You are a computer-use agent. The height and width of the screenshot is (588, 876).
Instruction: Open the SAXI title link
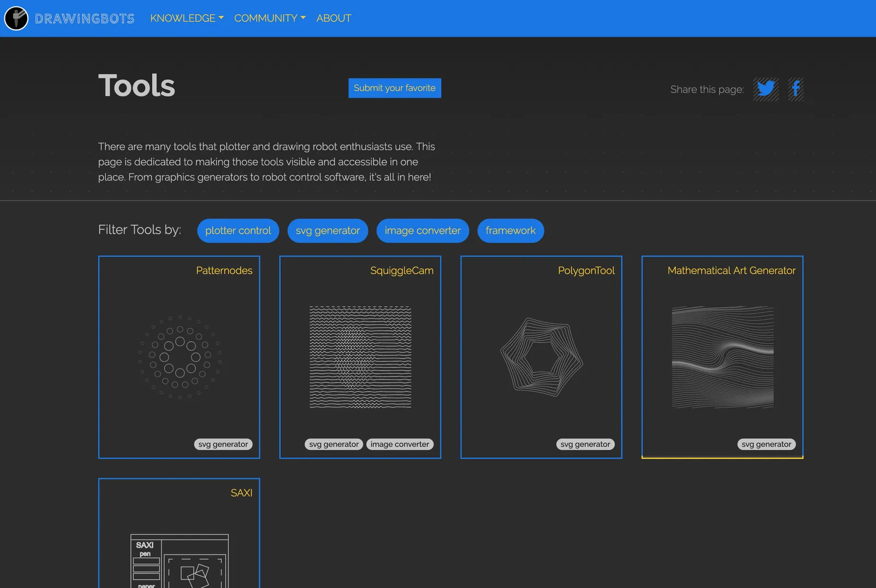(241, 493)
